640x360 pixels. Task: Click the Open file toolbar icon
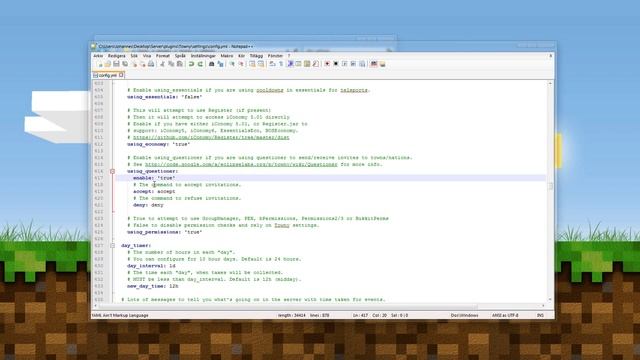pos(108,64)
